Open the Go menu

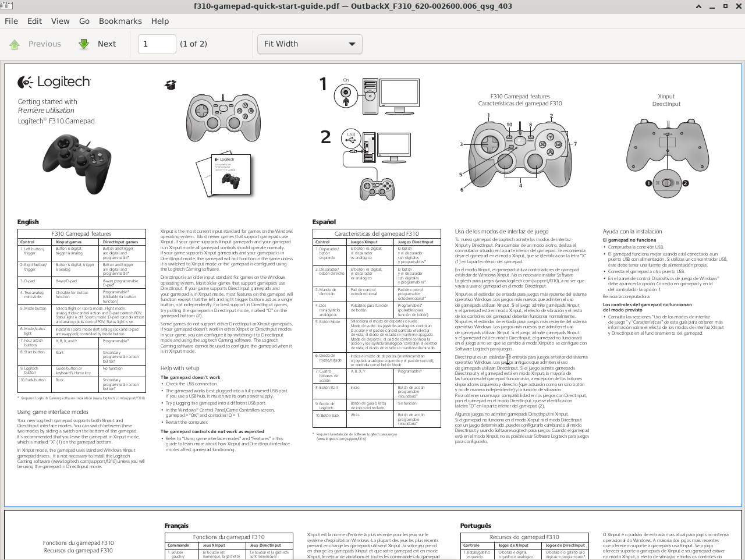pos(84,21)
